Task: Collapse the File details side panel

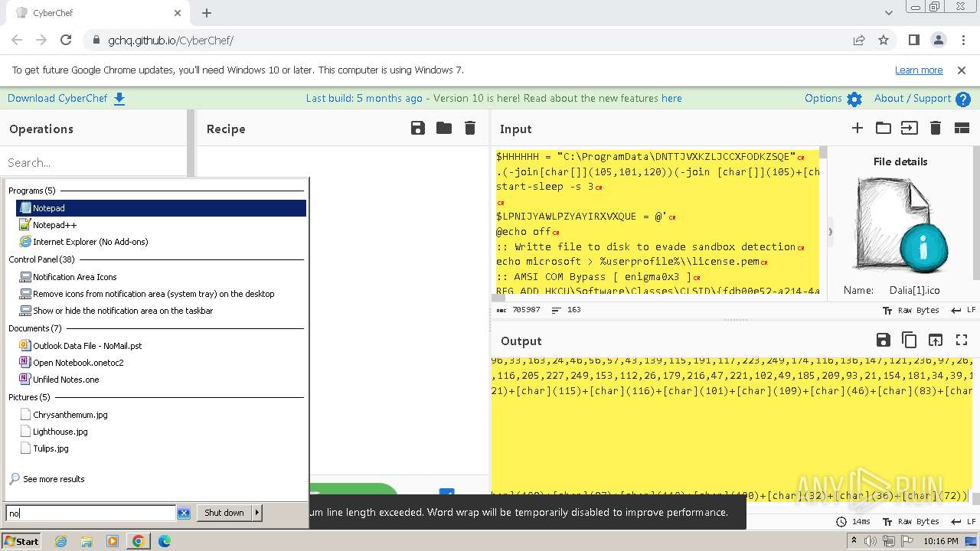Action: click(x=830, y=230)
